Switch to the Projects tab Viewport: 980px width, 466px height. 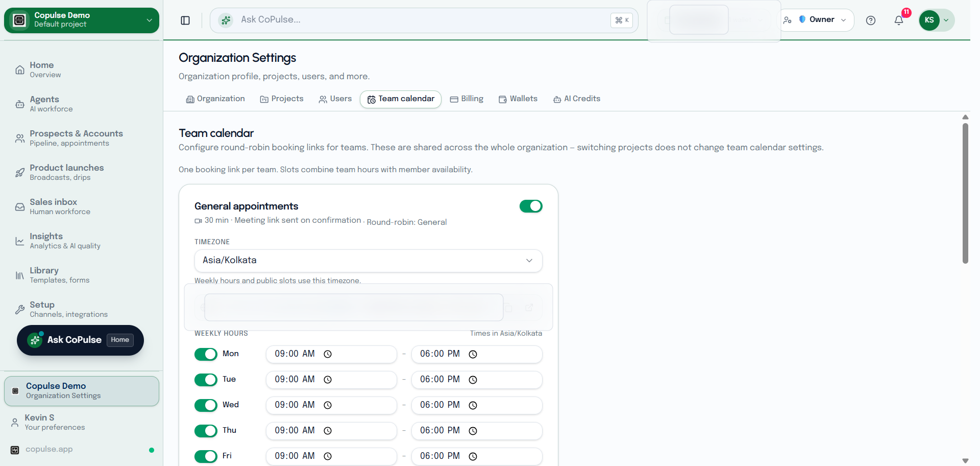[x=282, y=99]
